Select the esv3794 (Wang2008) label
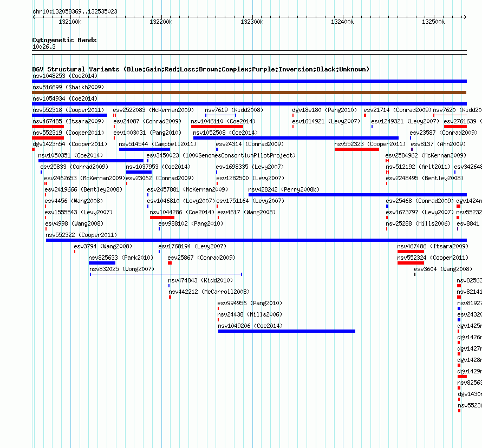Image resolution: width=482 pixels, height=448 pixels. [x=103, y=246]
